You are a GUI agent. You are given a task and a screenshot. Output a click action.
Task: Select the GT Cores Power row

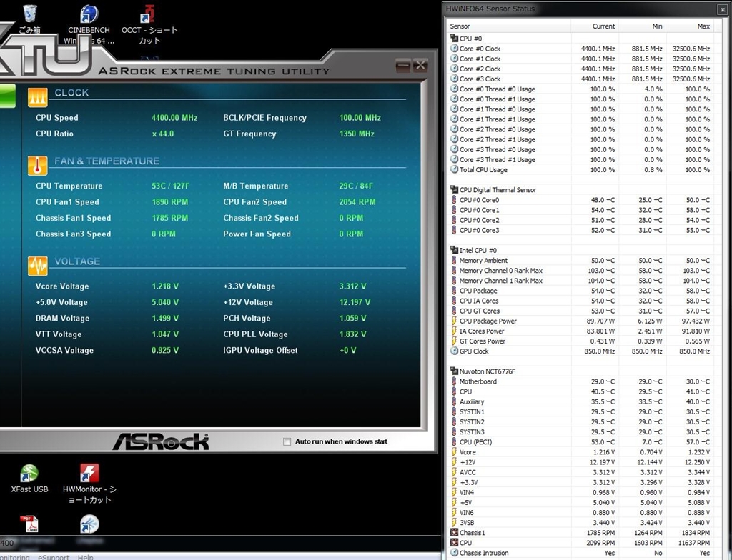[580, 341]
